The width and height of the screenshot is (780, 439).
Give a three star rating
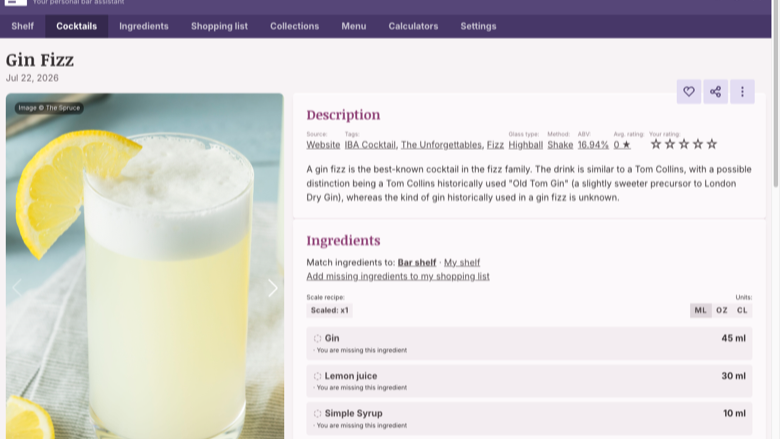[684, 144]
